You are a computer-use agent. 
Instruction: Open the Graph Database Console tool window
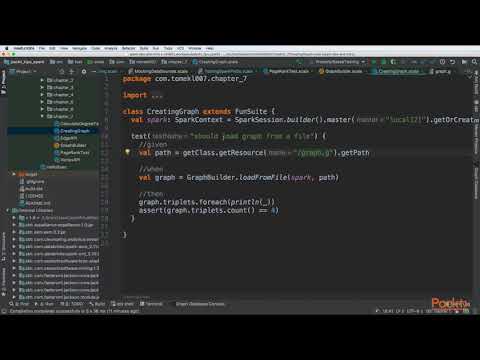click(x=200, y=304)
